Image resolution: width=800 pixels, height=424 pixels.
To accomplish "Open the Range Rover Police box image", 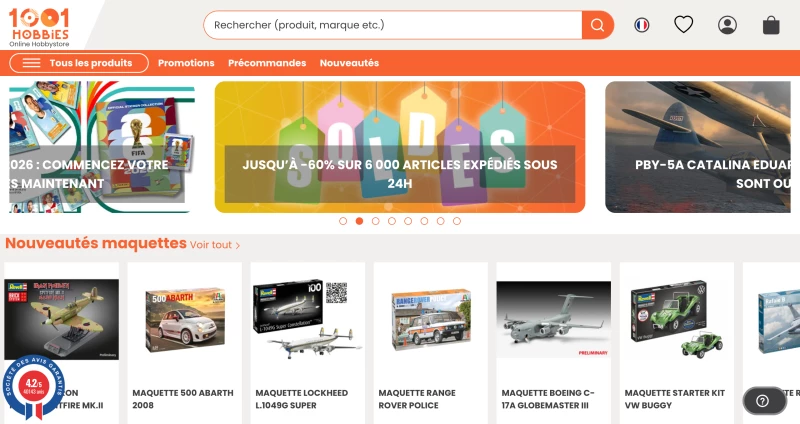I will (431, 320).
